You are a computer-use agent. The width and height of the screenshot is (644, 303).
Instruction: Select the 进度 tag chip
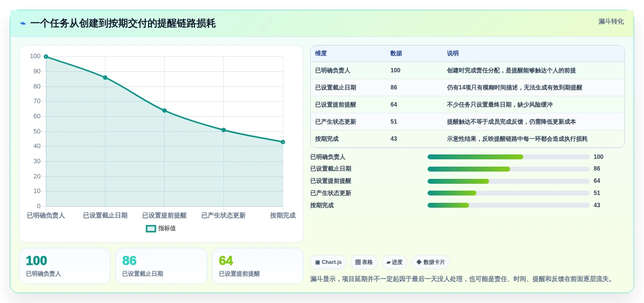click(x=394, y=262)
